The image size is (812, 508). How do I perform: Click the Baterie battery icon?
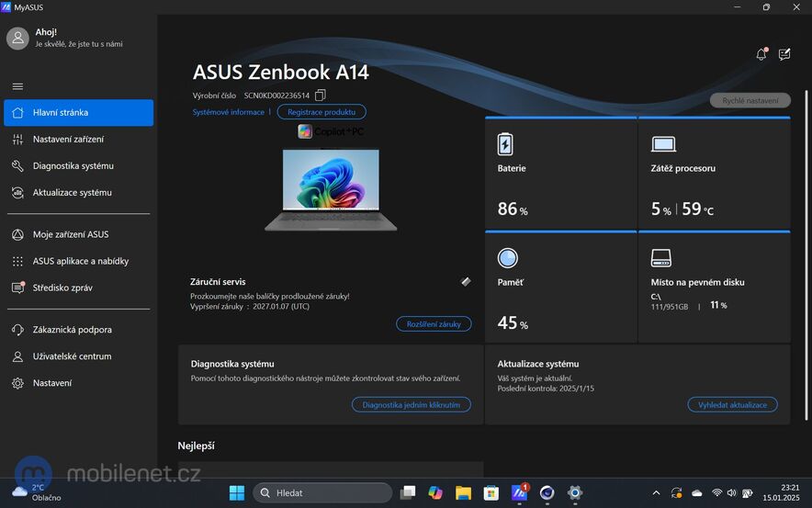click(x=505, y=144)
